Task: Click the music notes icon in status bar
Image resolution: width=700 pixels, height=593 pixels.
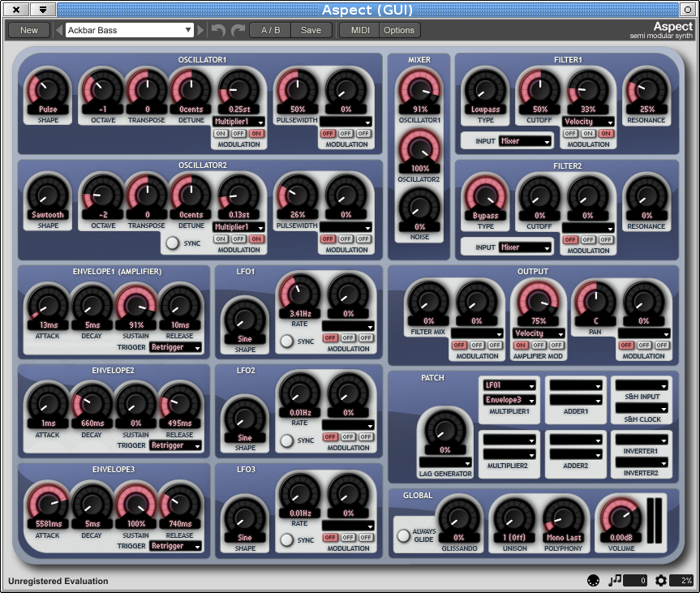Action: [615, 580]
